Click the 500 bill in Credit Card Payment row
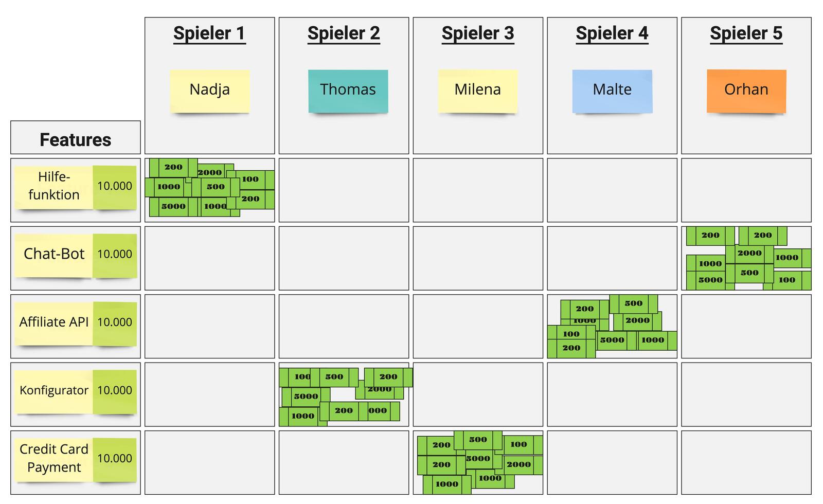This screenshot has width=823, height=504. [477, 440]
